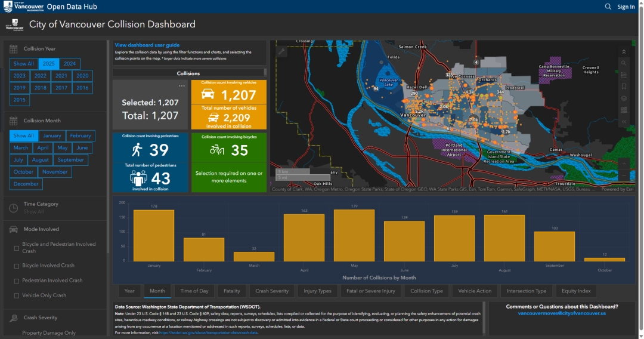This screenshot has width=644, height=339.
Task: Open the basemap gallery grid
Action: click(624, 110)
